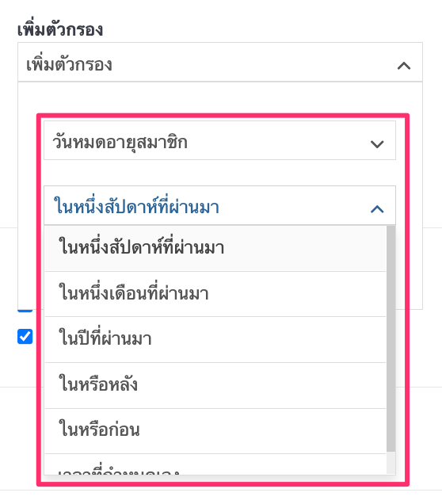Click the blue up chevron of the period select
The width and height of the screenshot is (442, 504).
(x=377, y=209)
